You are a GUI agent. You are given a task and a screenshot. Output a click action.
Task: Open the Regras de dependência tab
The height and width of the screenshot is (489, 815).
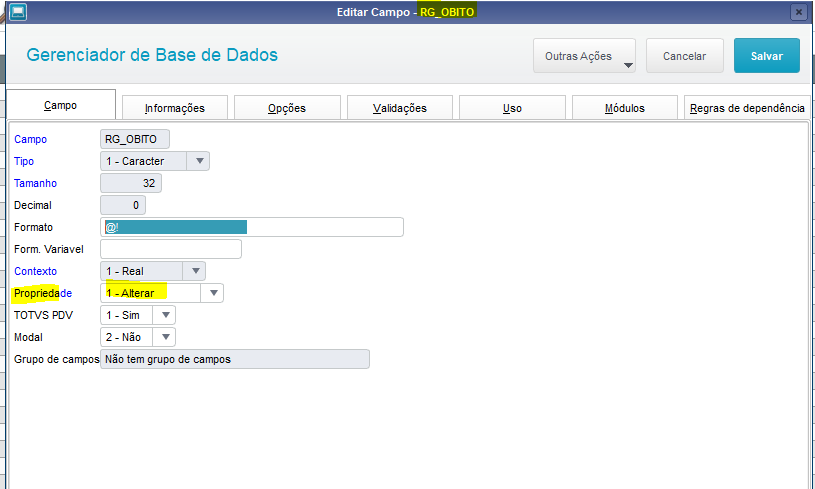coord(747,108)
